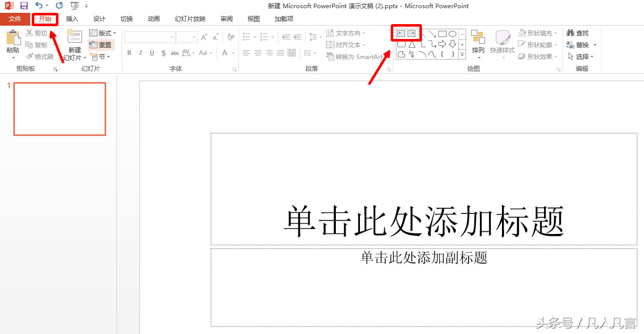Click the 重置 reset button

(100, 45)
